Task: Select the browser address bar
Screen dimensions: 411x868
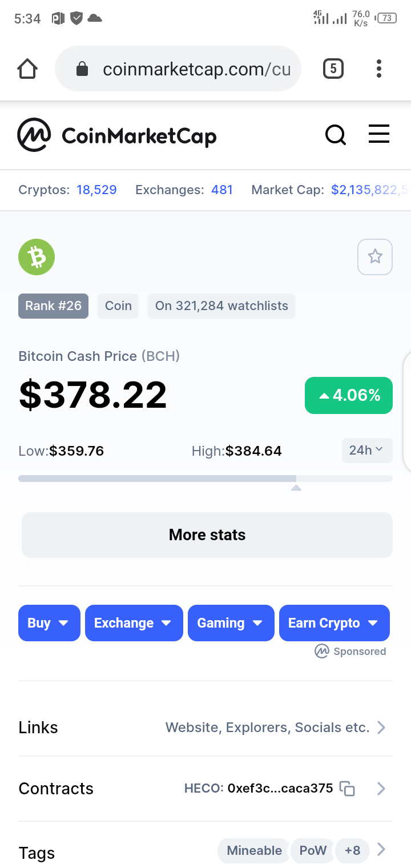Action: click(178, 69)
